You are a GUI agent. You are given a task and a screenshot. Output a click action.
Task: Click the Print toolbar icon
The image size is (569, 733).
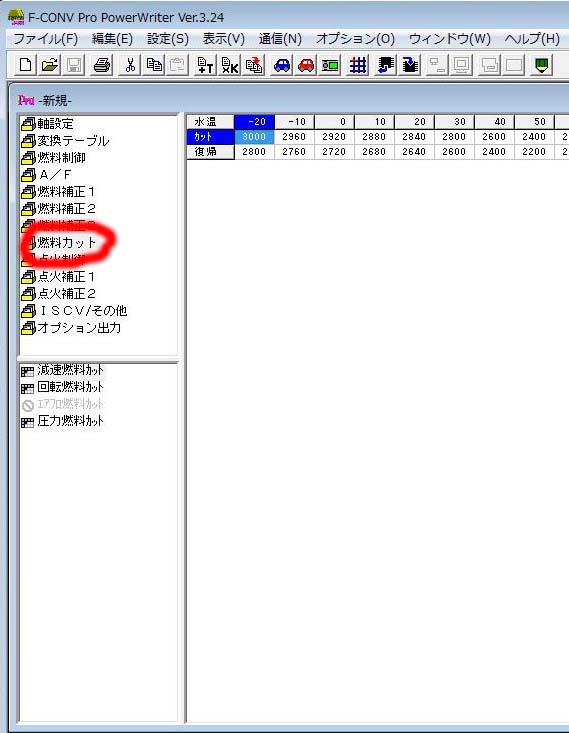[x=101, y=65]
